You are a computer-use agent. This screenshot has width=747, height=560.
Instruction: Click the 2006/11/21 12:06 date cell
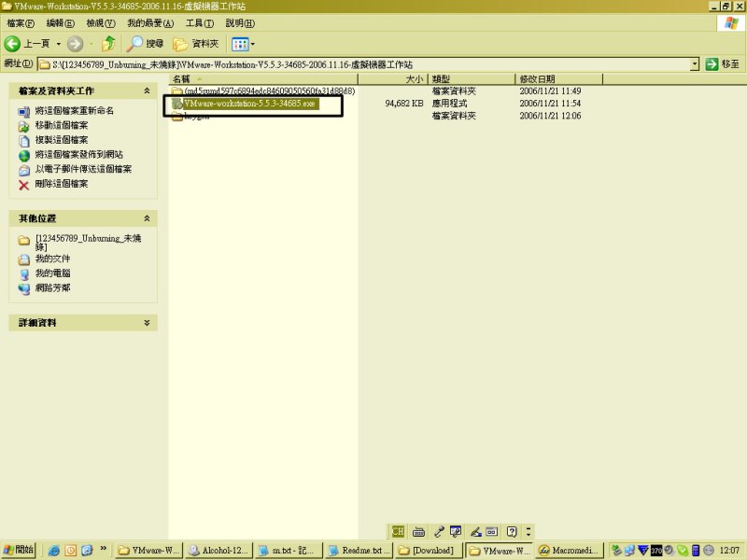tap(550, 116)
